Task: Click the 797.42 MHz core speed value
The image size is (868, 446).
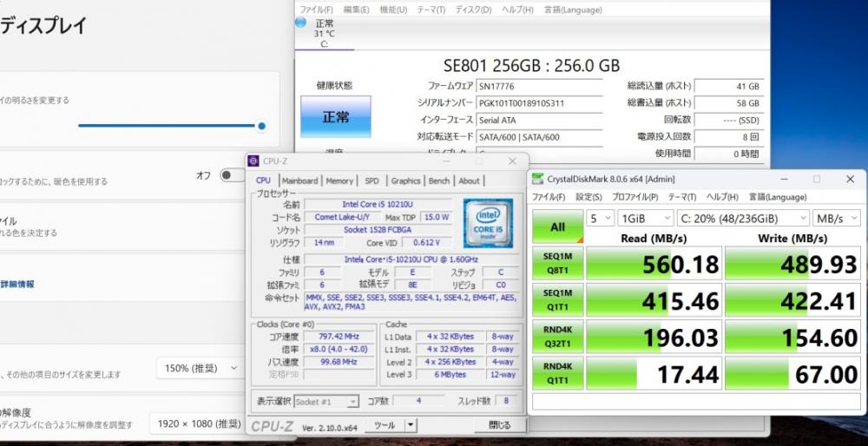Action: coord(339,336)
